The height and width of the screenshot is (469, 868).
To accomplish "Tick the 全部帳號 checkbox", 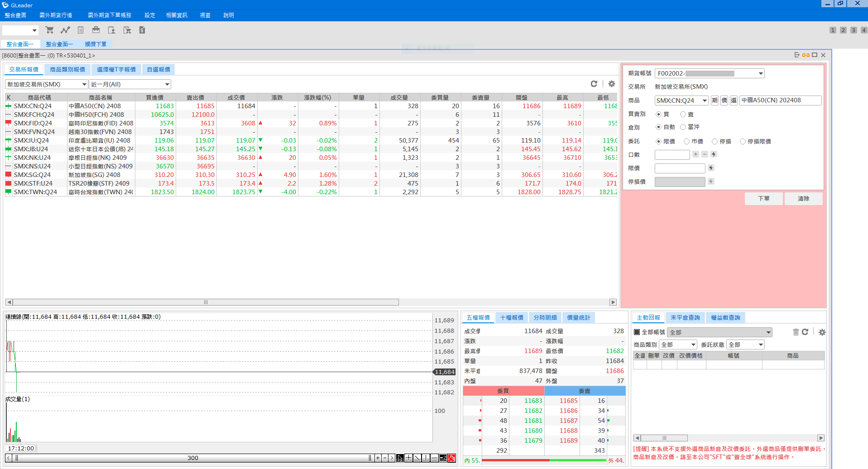I will [637, 332].
